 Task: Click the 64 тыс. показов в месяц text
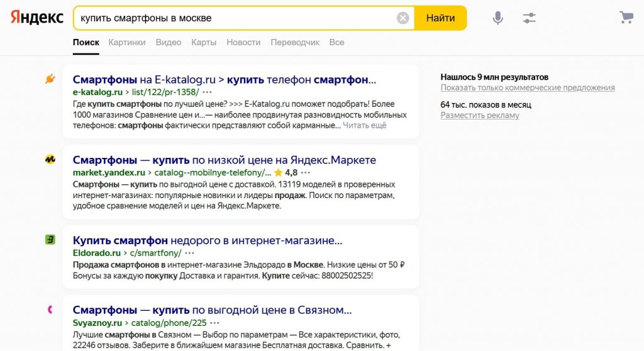tap(486, 105)
